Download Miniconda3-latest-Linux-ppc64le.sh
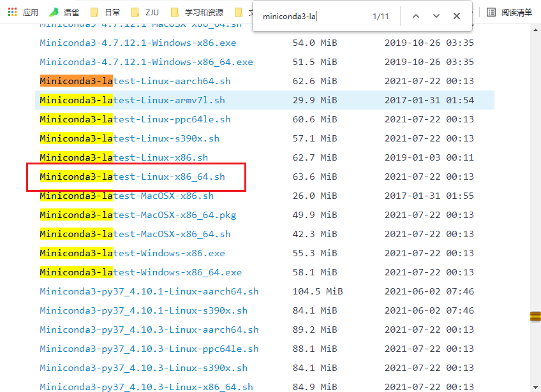 (135, 119)
